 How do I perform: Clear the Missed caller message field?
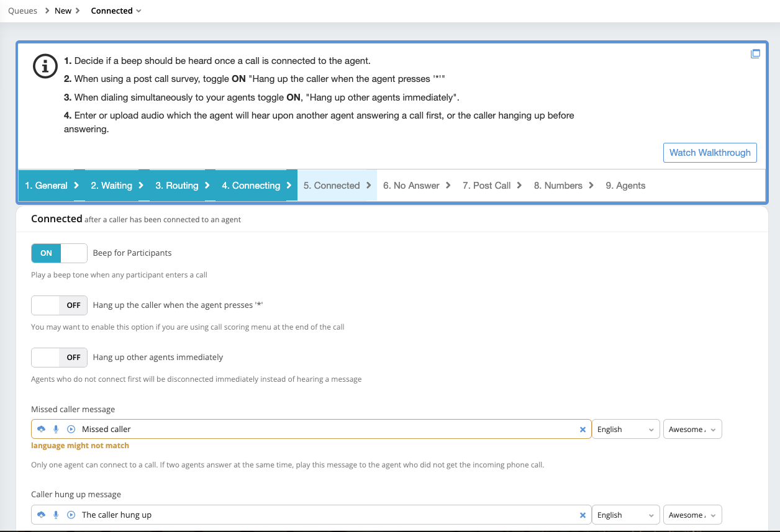[583, 429]
